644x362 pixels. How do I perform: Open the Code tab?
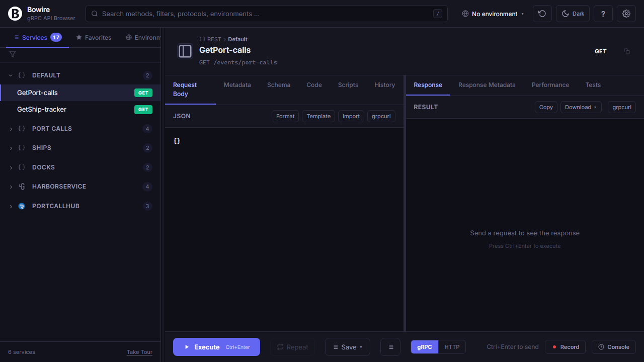(x=314, y=85)
